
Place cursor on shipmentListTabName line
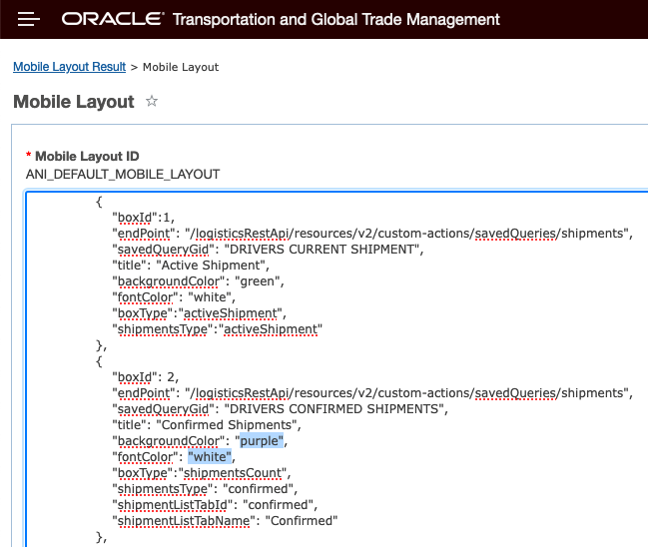click(225, 520)
